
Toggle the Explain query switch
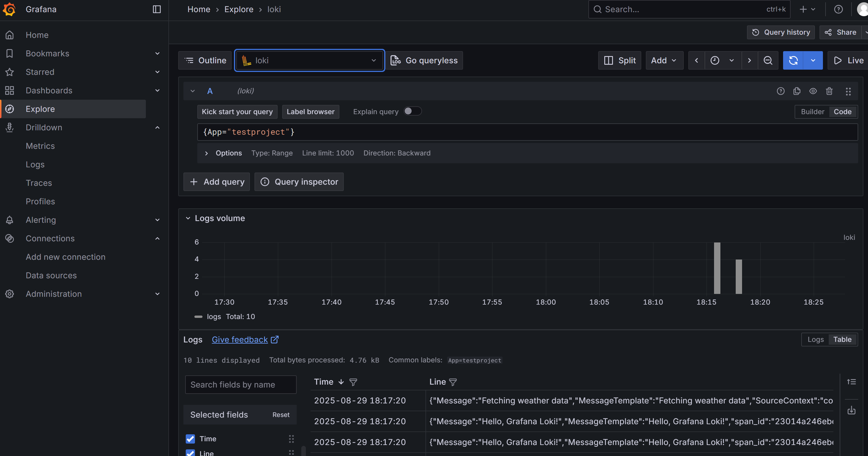[412, 111]
